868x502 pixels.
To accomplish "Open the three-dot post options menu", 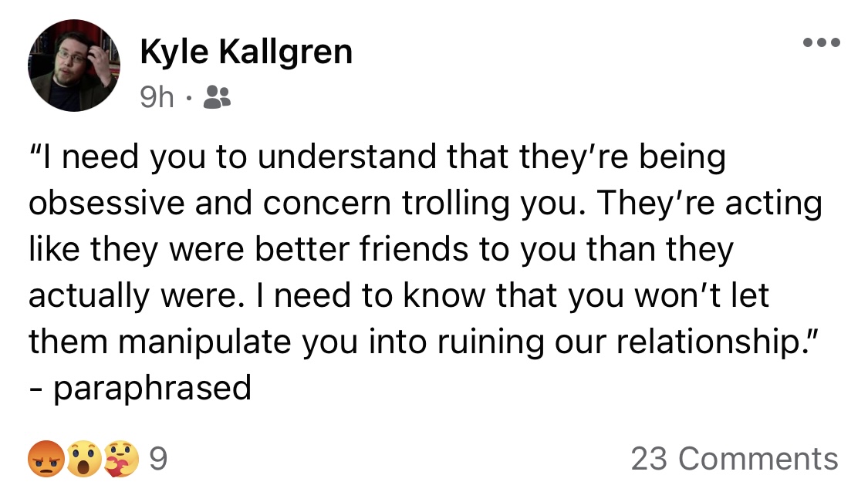I will [822, 42].
